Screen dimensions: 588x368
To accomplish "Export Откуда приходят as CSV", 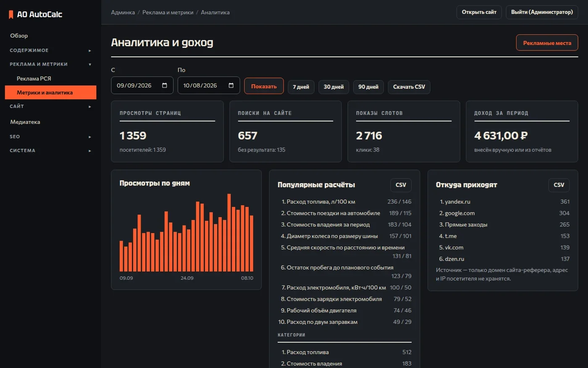I will 559,185.
